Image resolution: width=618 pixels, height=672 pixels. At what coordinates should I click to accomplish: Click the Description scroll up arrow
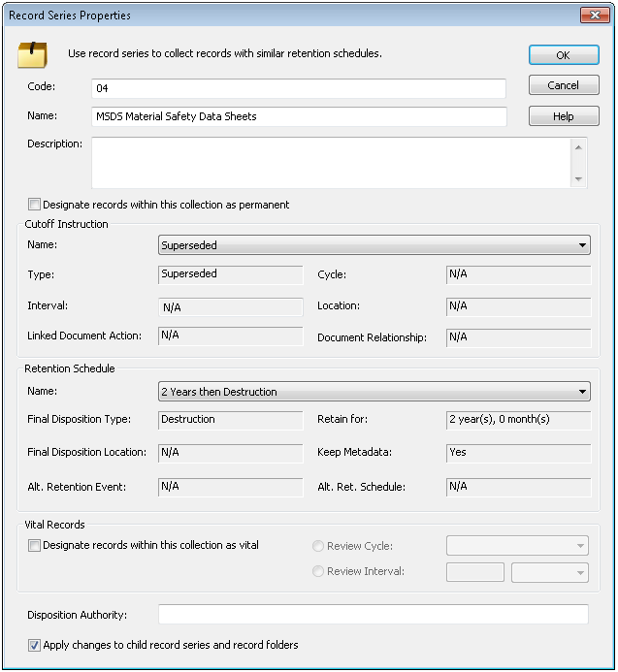(x=578, y=147)
